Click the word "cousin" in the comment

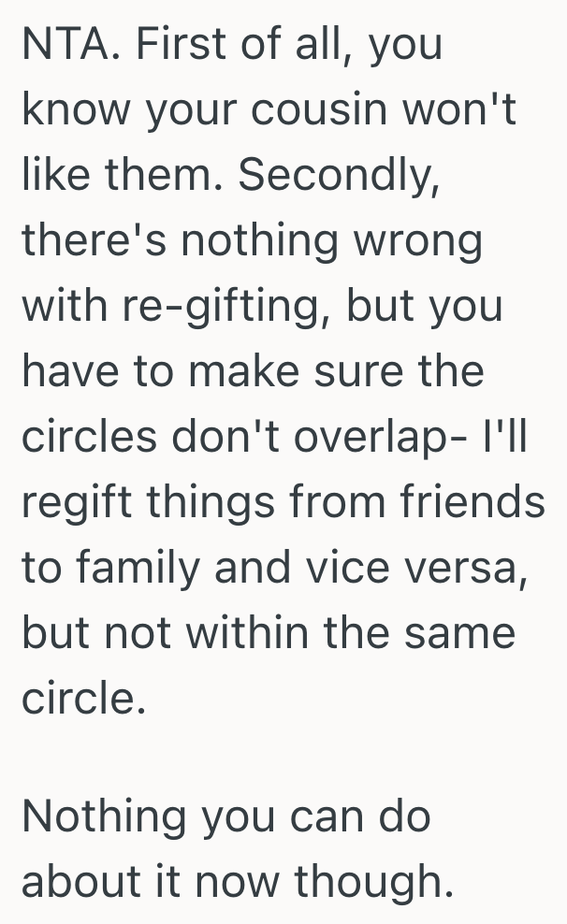[315, 110]
